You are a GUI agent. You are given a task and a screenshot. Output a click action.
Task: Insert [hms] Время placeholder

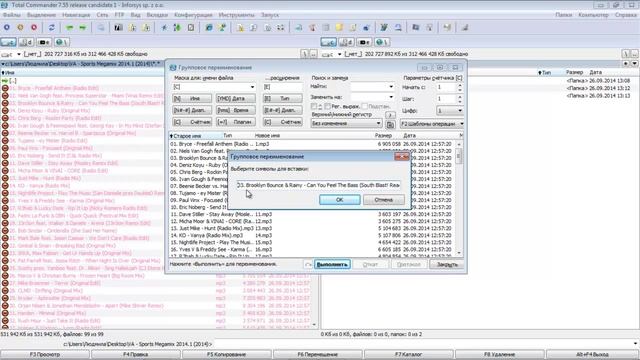click(236, 110)
